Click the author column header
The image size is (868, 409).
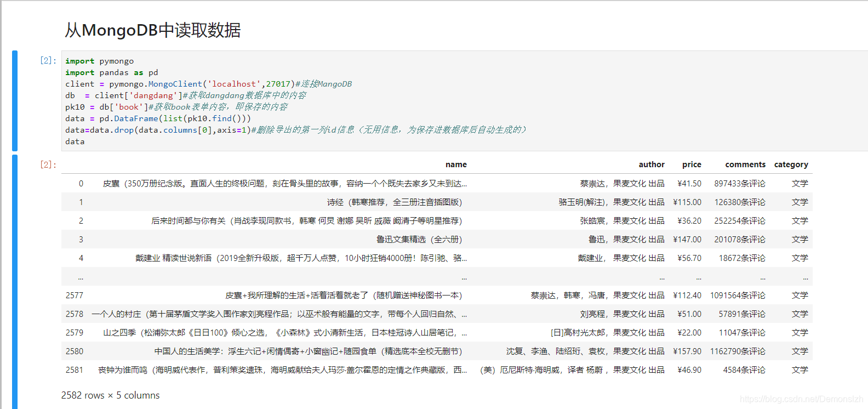pyautogui.click(x=652, y=164)
